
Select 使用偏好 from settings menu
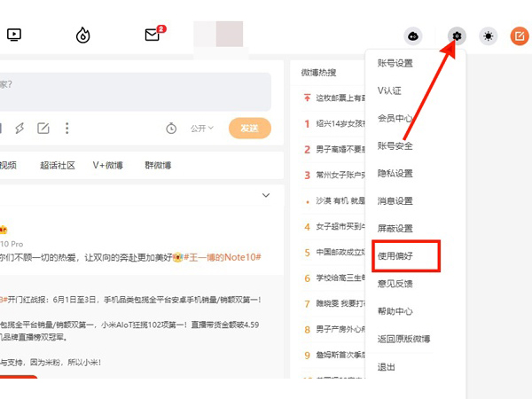pyautogui.click(x=395, y=256)
